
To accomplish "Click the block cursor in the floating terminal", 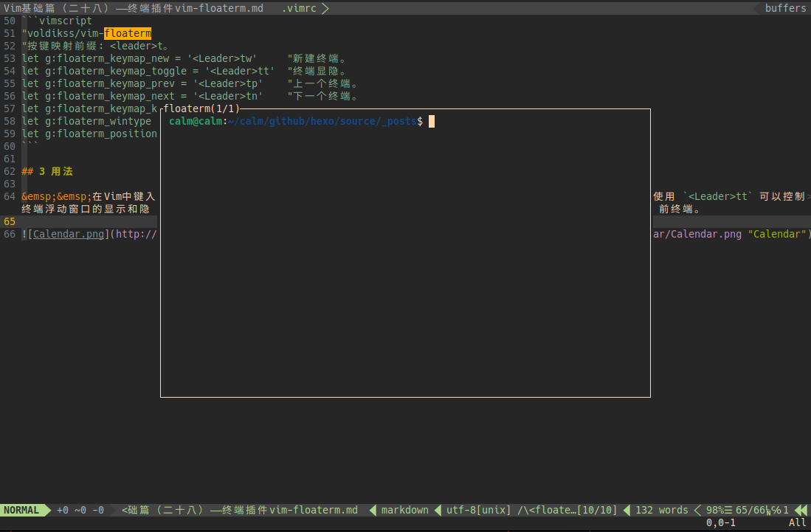I will (x=432, y=122).
